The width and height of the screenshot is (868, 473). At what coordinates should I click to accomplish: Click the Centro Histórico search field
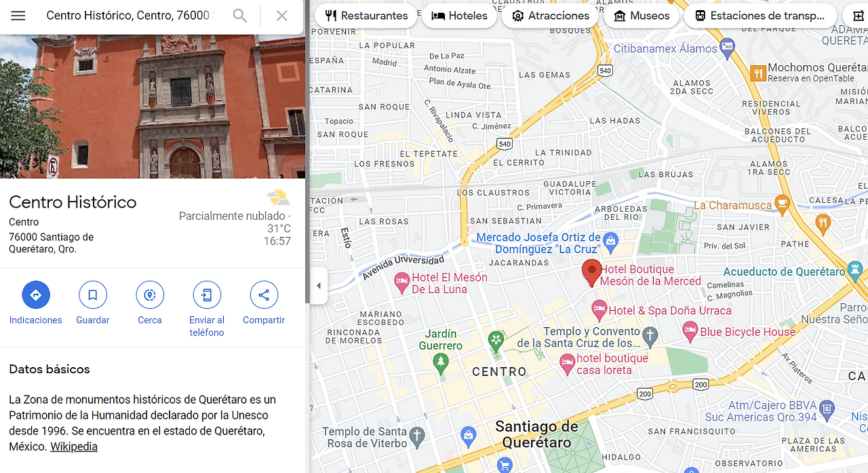pos(129,16)
